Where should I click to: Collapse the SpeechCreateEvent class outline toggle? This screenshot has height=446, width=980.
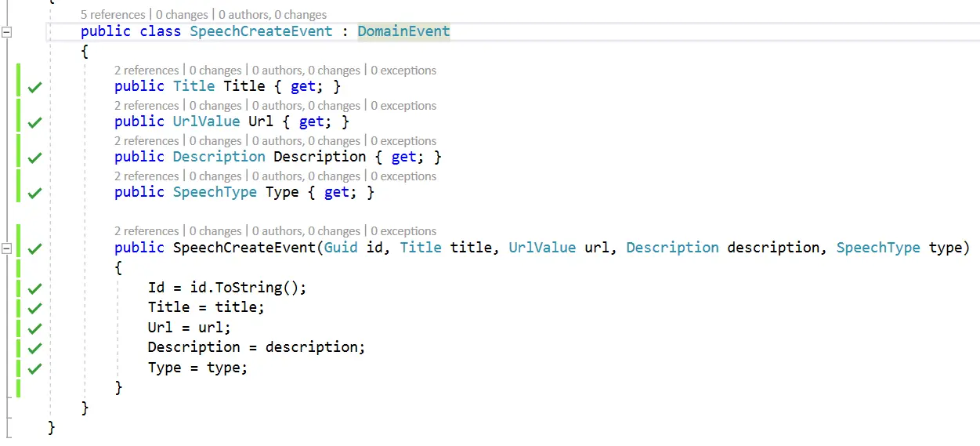click(x=7, y=32)
